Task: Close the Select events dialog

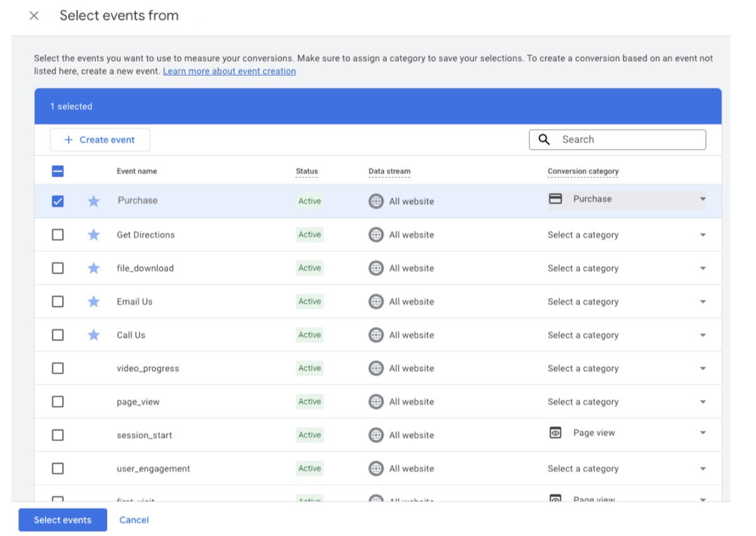Action: pos(34,16)
